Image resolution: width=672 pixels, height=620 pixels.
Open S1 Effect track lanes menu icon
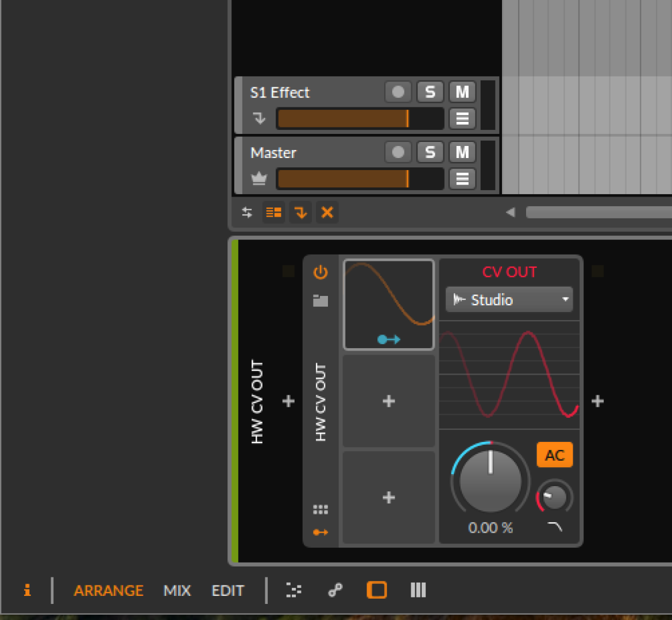462,118
